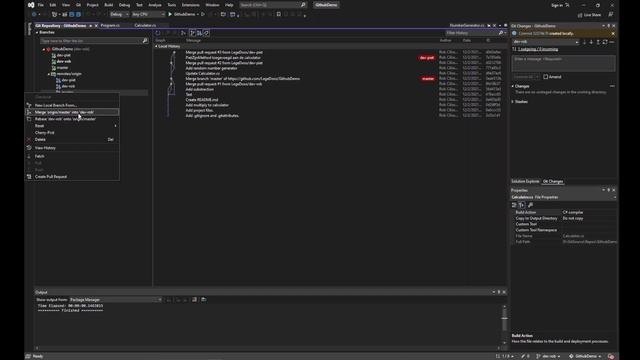
Task: Open the File menu
Action: click(40, 5)
